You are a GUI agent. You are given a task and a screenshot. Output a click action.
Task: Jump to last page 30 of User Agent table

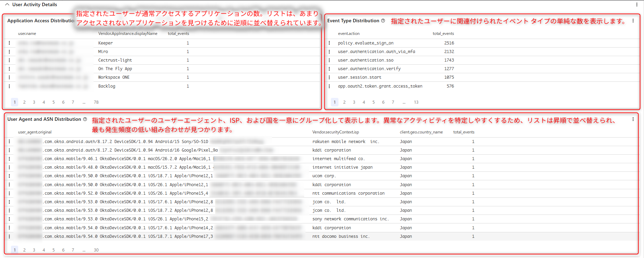pos(96,250)
